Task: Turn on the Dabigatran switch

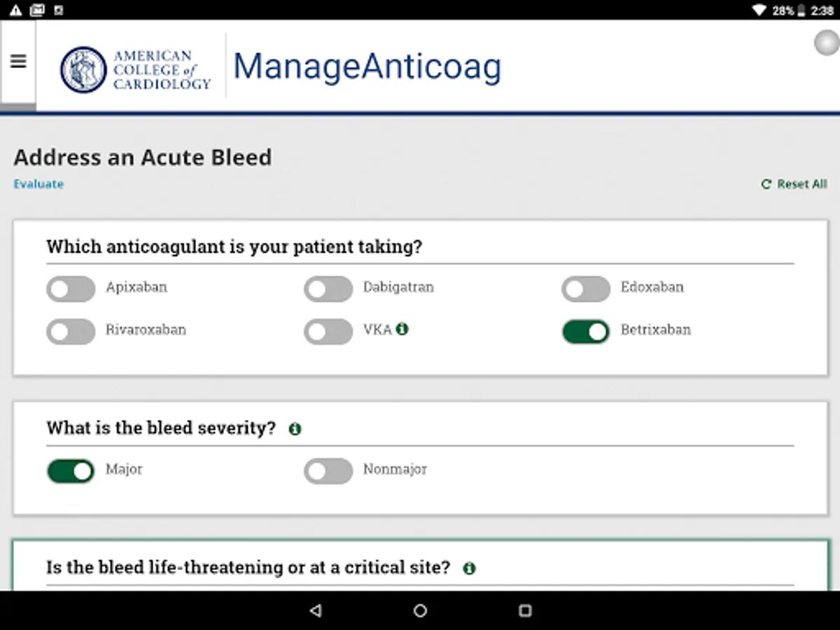Action: coord(328,288)
